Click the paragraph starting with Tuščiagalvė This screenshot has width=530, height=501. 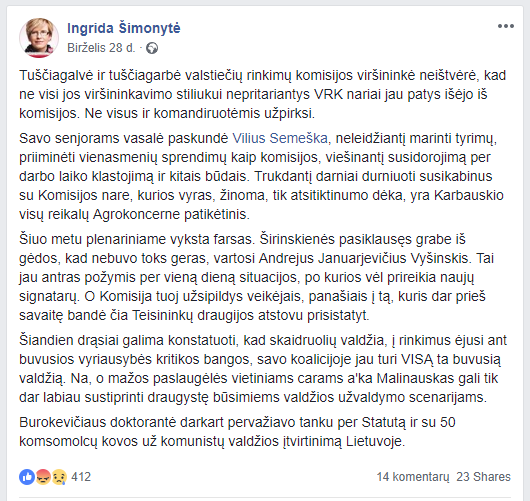pyautogui.click(x=262, y=94)
